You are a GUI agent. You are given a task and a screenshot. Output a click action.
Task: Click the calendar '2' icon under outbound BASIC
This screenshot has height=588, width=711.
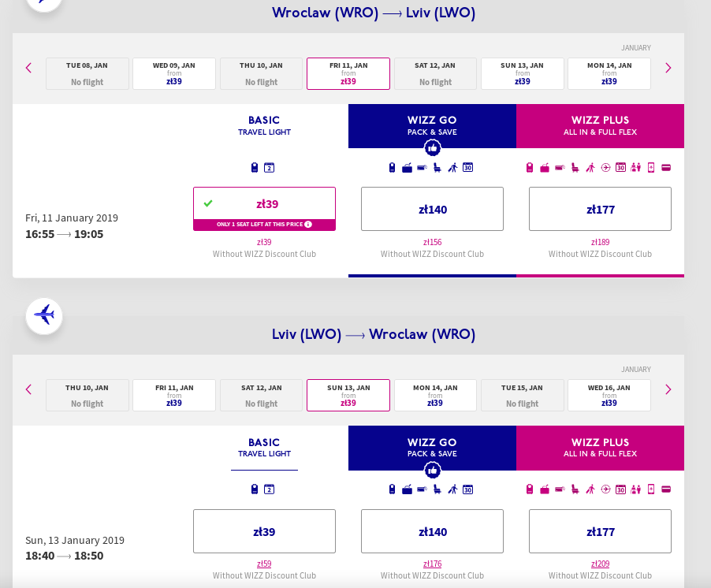pyautogui.click(x=270, y=168)
